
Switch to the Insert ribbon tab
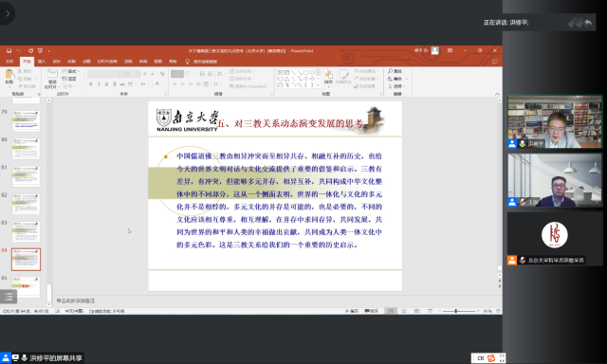pos(42,62)
